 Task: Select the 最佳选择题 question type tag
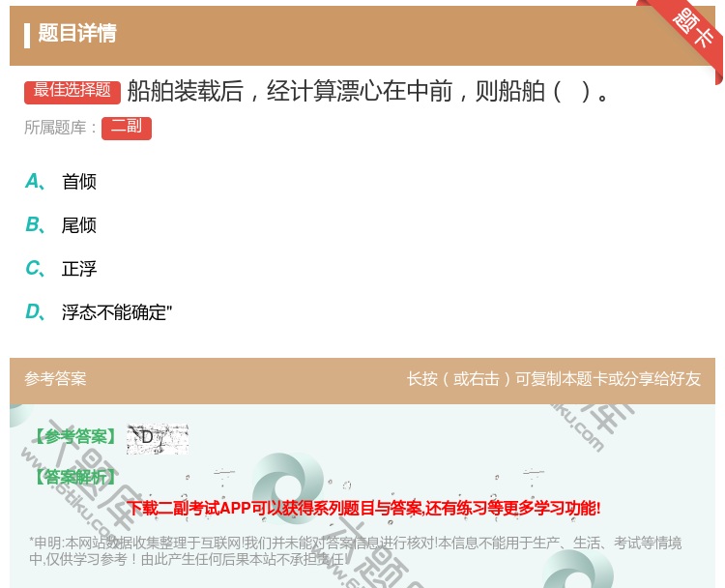[72, 91]
